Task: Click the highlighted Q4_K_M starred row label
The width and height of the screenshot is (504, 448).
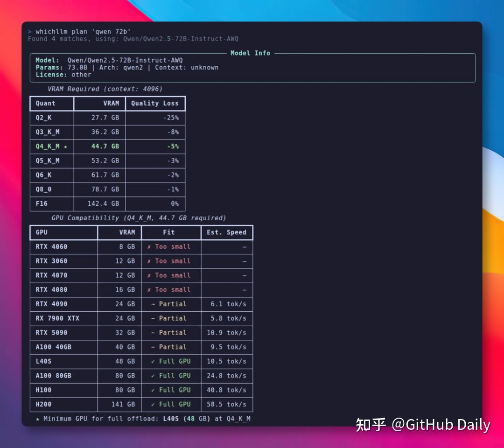Action: pos(51,146)
